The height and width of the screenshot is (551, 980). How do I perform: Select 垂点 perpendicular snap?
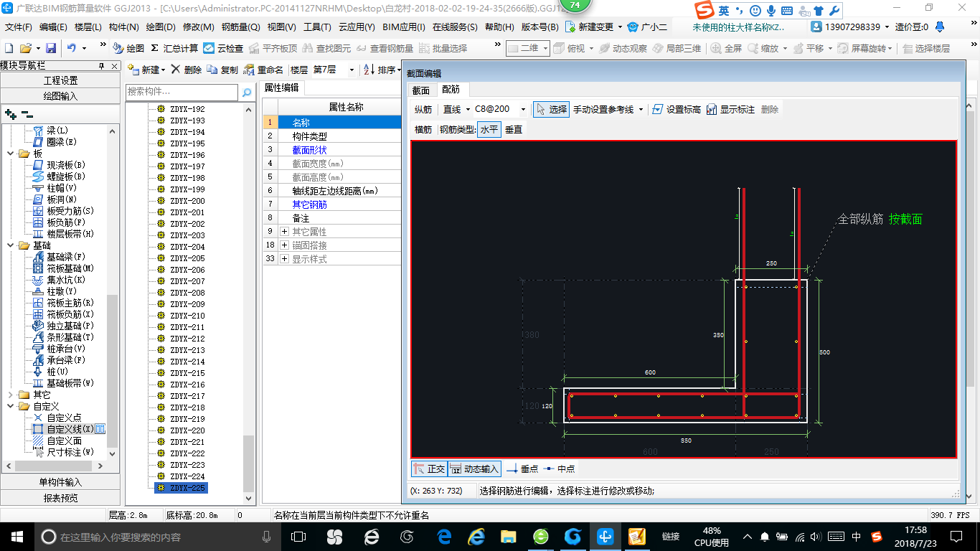(x=522, y=468)
